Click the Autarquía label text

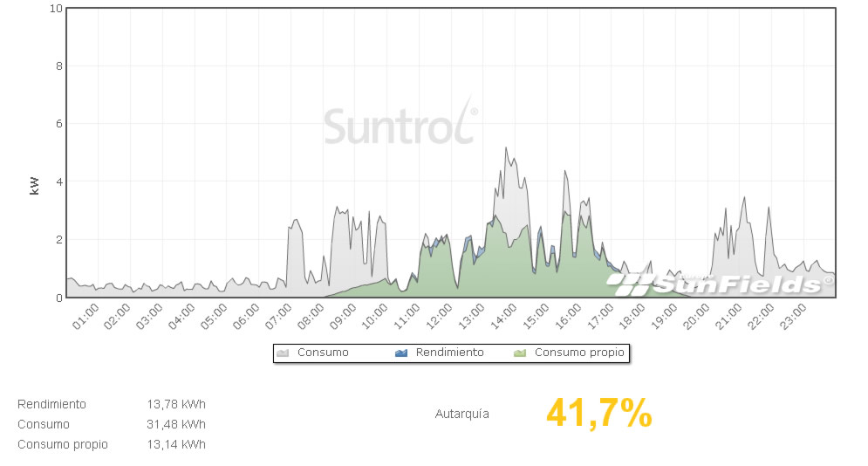tap(461, 415)
